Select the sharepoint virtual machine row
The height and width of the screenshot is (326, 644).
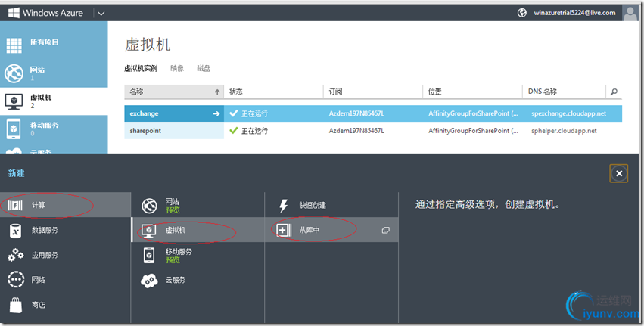pyautogui.click(x=373, y=131)
